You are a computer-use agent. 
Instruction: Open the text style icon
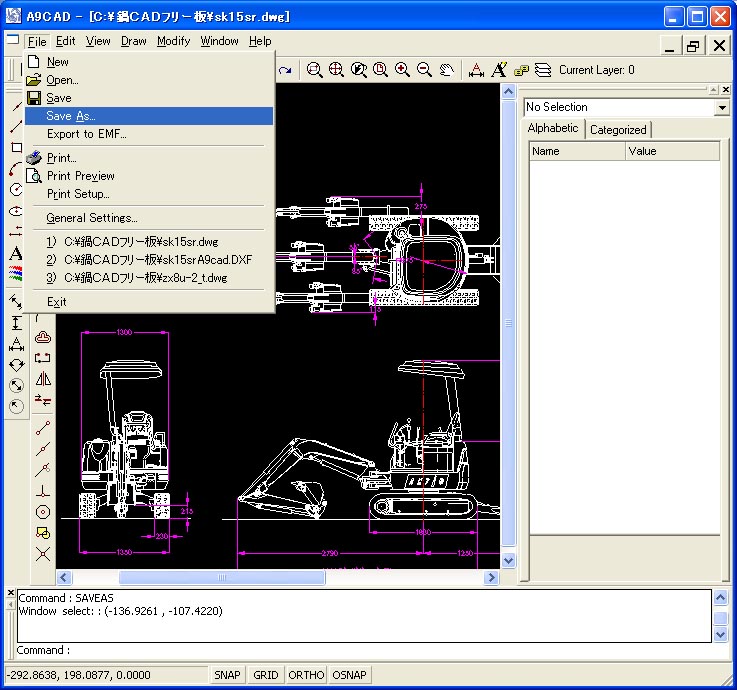point(499,70)
